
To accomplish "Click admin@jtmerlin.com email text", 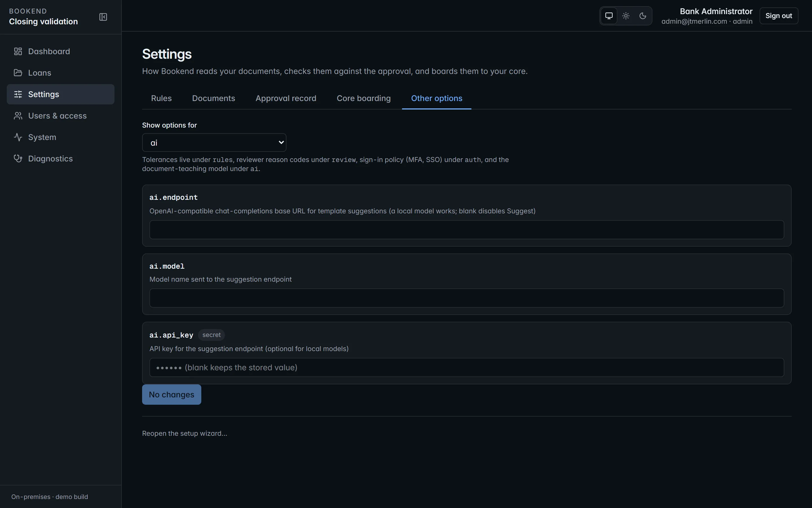I will pyautogui.click(x=694, y=21).
